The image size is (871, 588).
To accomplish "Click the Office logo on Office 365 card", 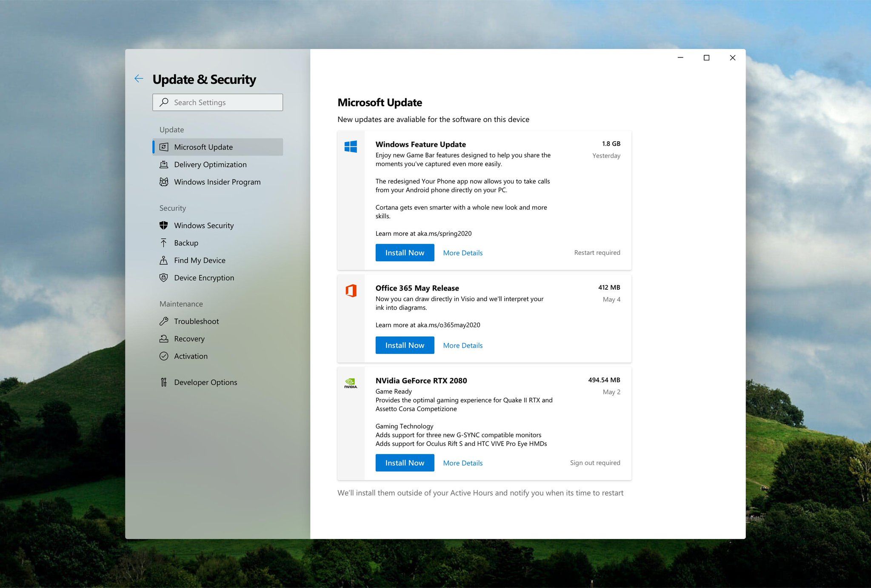I will click(351, 291).
